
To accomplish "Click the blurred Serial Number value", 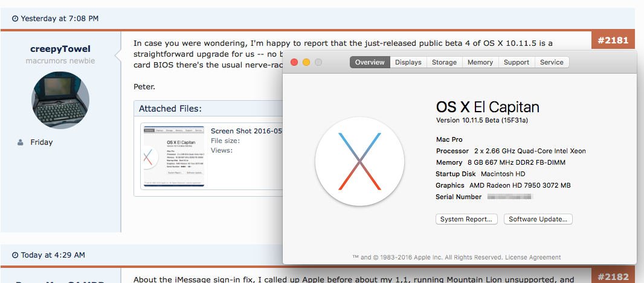I will [x=510, y=197].
